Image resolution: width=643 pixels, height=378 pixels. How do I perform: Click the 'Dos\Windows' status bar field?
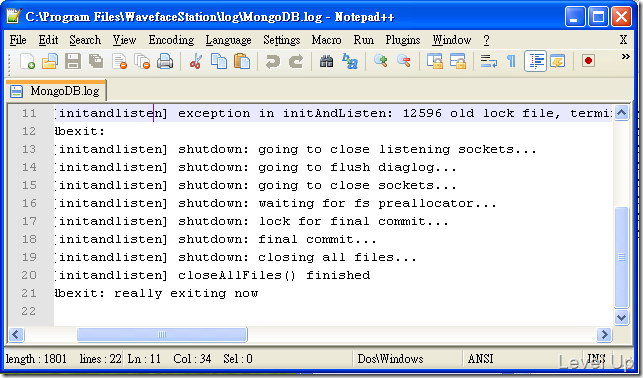point(390,359)
